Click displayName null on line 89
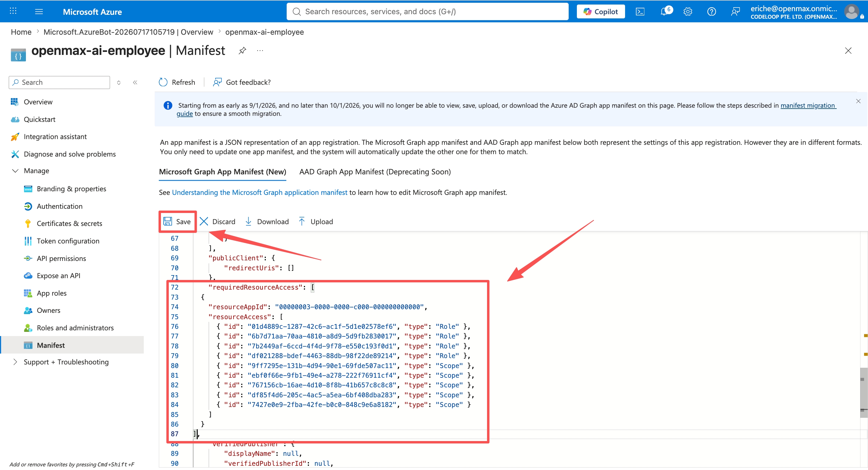Screen dimensions: 868x470 click(291, 454)
